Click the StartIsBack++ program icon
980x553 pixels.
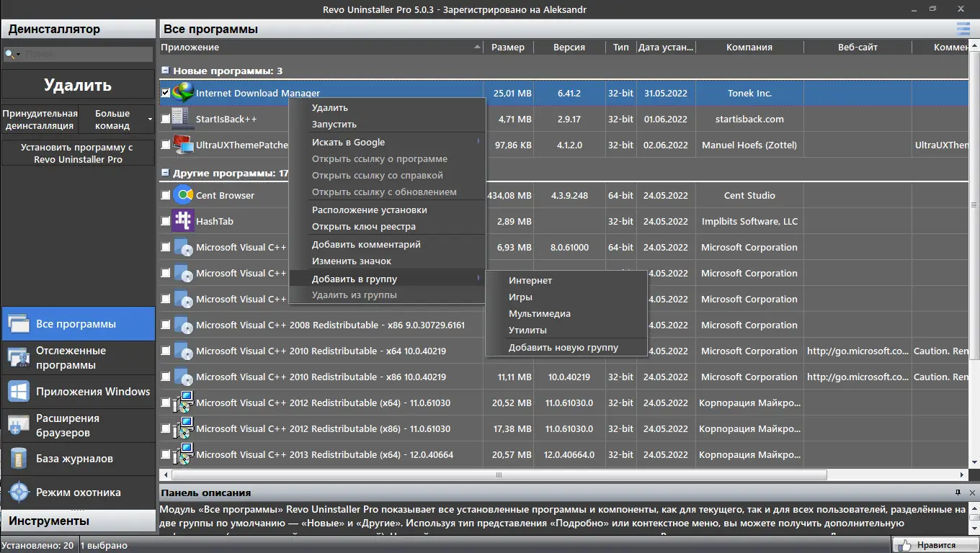point(184,119)
